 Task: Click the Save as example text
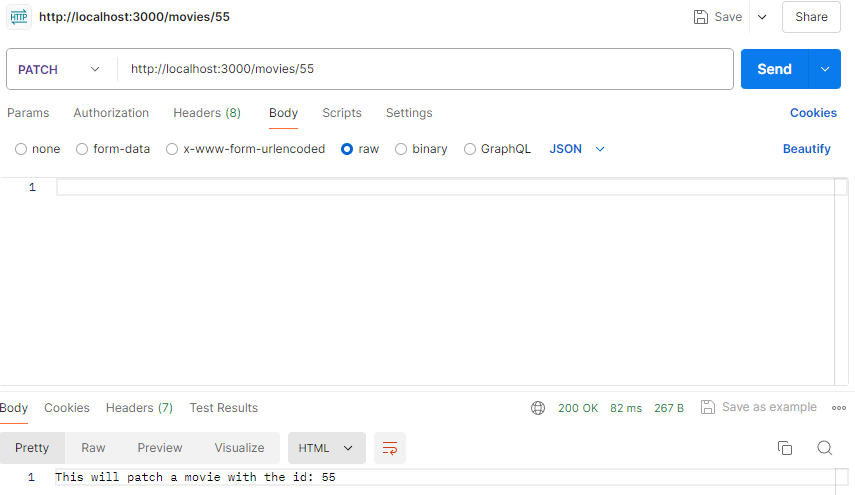point(769,407)
